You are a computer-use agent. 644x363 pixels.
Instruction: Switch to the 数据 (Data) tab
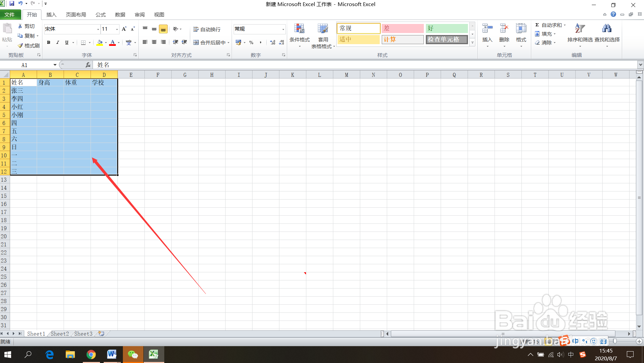[x=120, y=14]
